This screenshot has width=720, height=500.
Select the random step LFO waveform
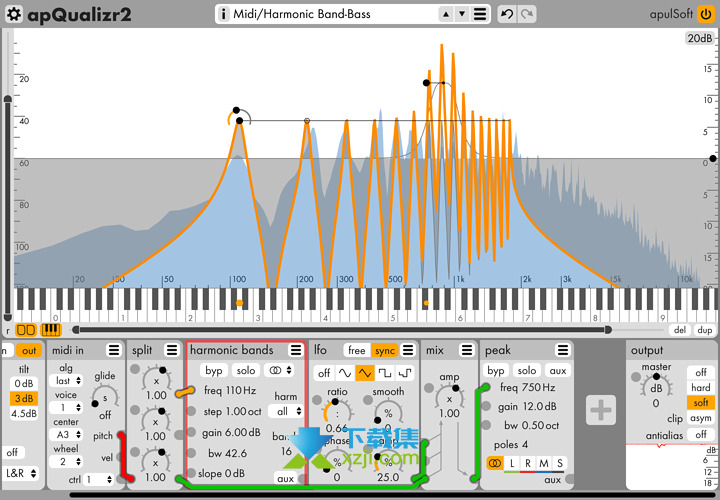click(405, 373)
